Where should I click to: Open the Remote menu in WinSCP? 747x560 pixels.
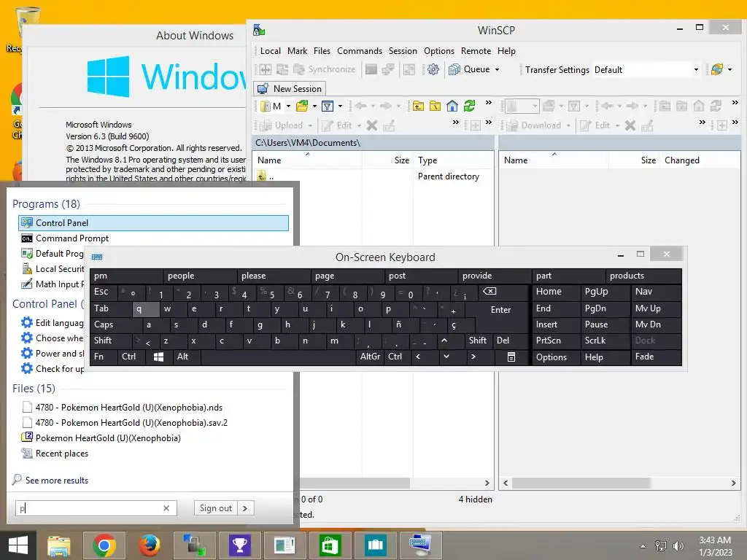(476, 51)
